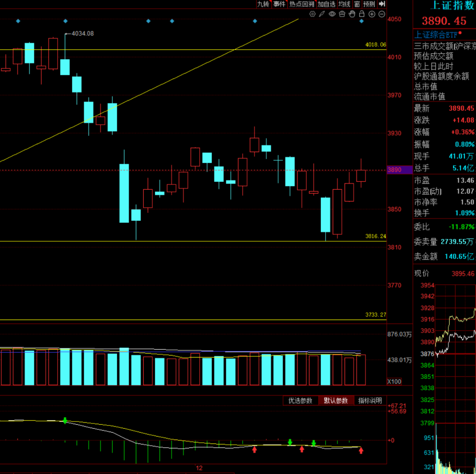The image size is (476, 474).
Task: Open chart settings gear icon
Action: point(312,14)
